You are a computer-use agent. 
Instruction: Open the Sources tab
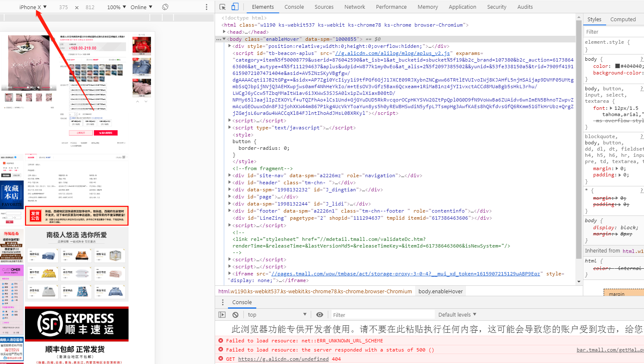point(324,7)
